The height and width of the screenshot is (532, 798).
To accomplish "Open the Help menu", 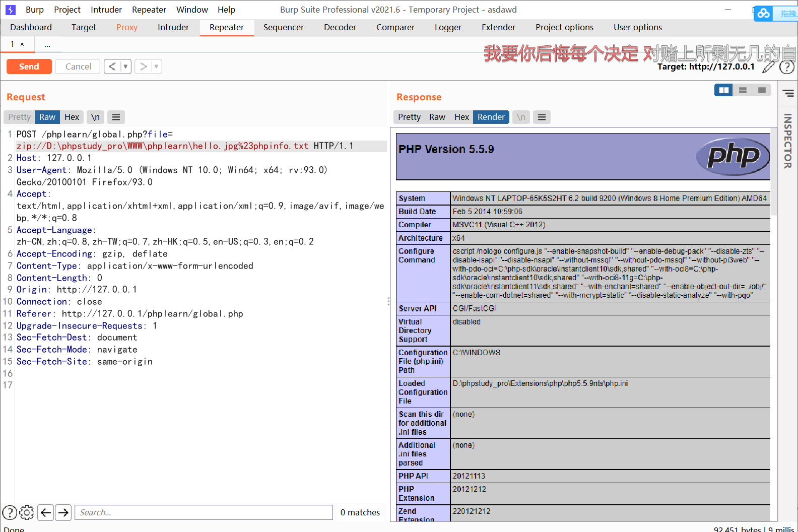I will tap(226, 10).
